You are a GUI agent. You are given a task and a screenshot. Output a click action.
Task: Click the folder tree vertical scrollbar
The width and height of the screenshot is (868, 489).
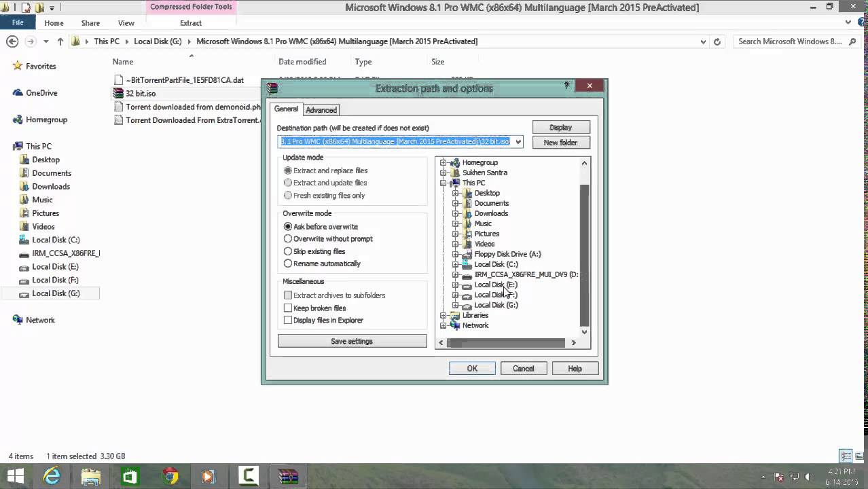tap(584, 255)
